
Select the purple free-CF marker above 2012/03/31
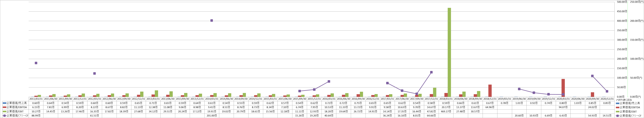click(x=95, y=74)
